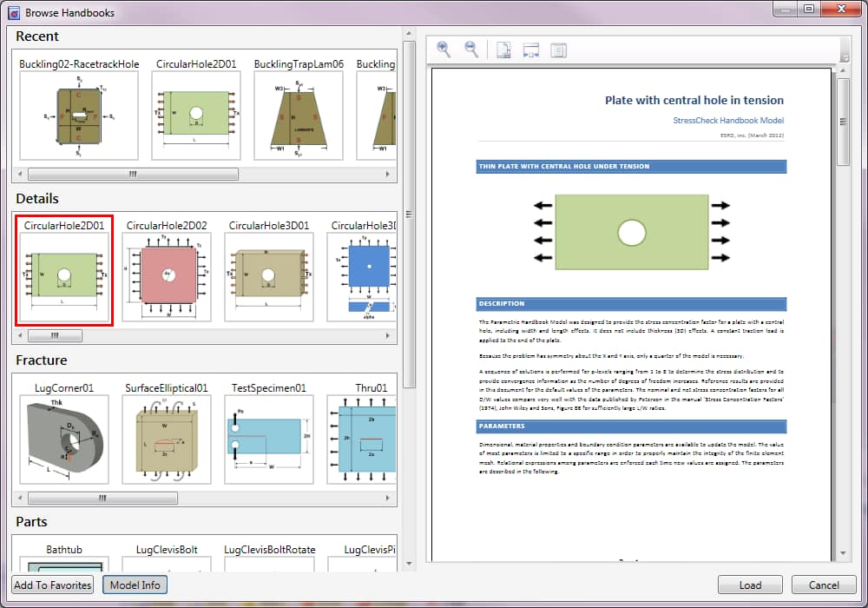Image resolution: width=868 pixels, height=608 pixels.
Task: Pick the TestSpecimen01 thumbnail
Action: (268, 438)
